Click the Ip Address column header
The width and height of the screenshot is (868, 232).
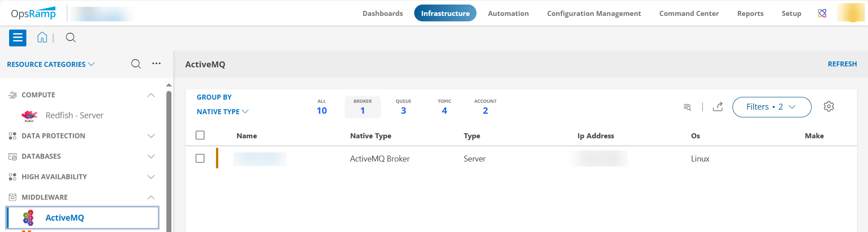tap(596, 136)
